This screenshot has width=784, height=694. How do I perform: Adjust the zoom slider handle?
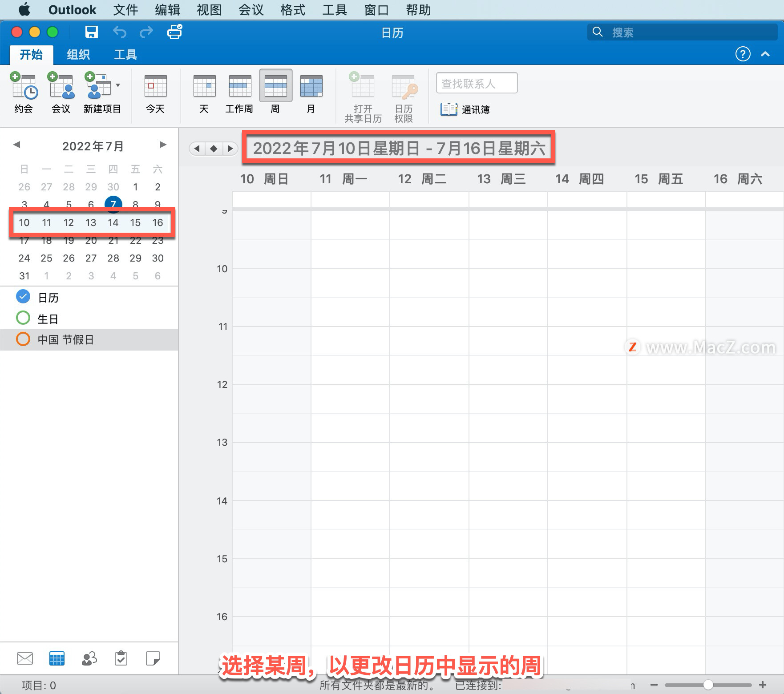point(708,685)
